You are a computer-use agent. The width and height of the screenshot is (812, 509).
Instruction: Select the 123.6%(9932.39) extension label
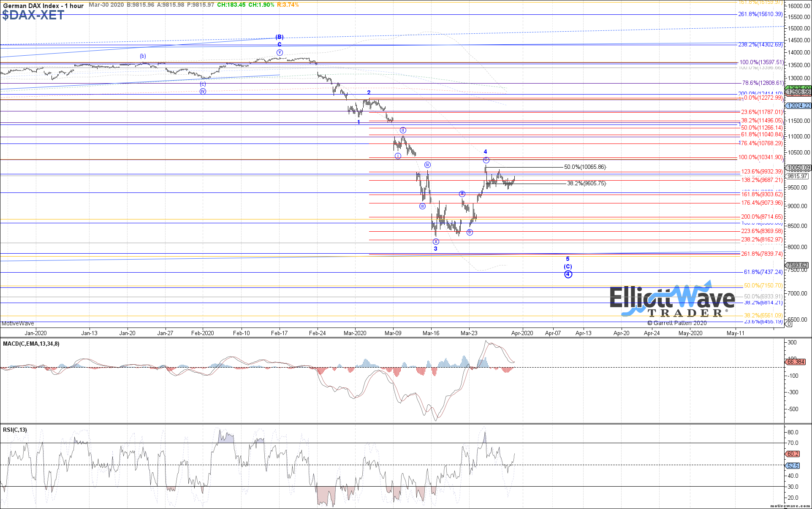click(762, 172)
